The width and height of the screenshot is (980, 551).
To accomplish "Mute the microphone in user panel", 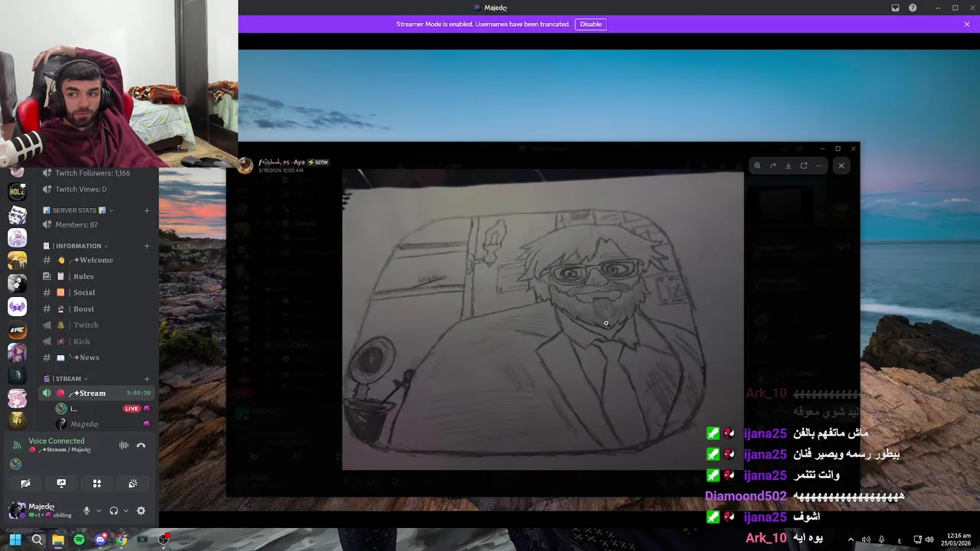I will point(87,511).
